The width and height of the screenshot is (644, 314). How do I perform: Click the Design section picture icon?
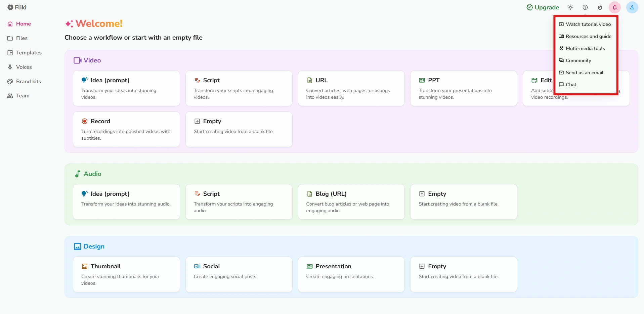pos(78,246)
